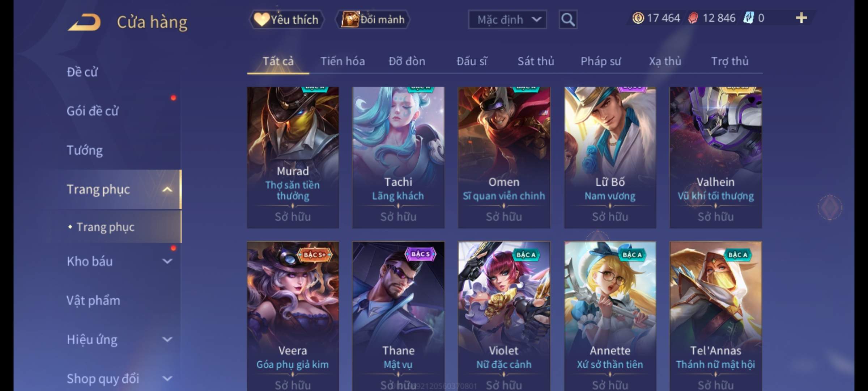Go to Tướng in the sidebar
This screenshot has width=868, height=391.
pyautogui.click(x=85, y=150)
